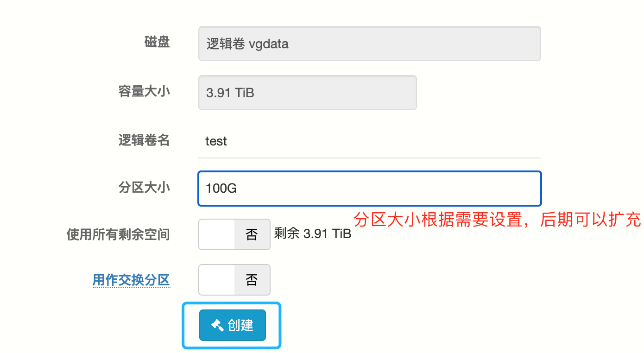644x353 pixels.
Task: Focus the 分区大小 input field
Action: (x=369, y=189)
